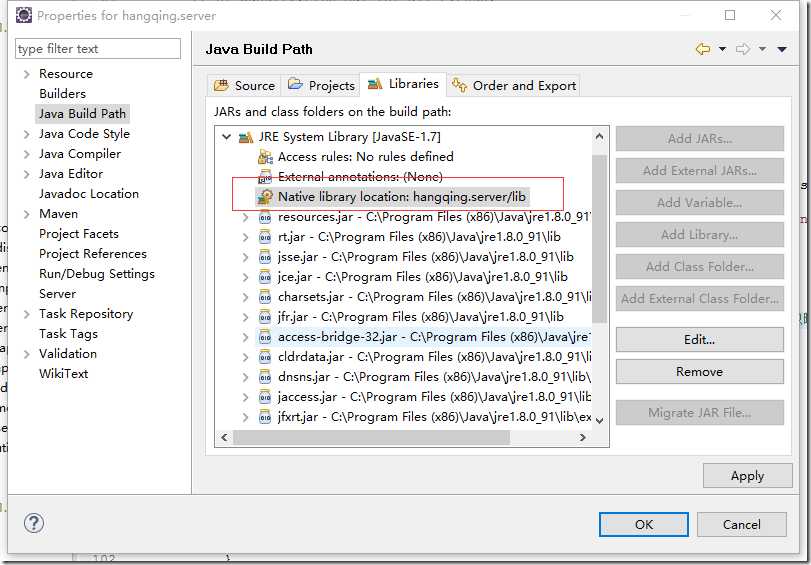Select Task Tags in the sidebar
811x565 pixels.
(68, 334)
